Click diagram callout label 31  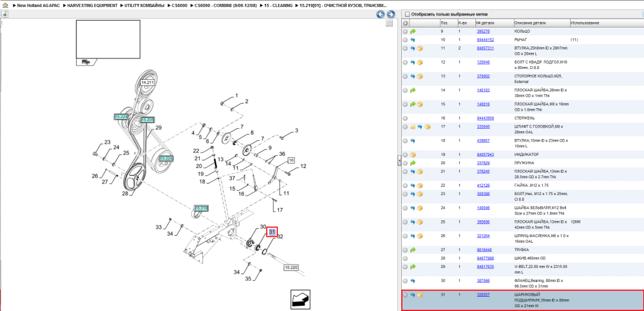pyautogui.click(x=272, y=232)
